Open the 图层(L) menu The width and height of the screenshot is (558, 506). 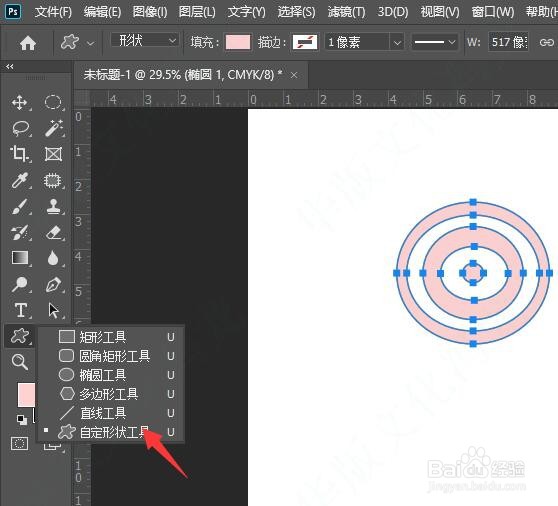point(197,12)
